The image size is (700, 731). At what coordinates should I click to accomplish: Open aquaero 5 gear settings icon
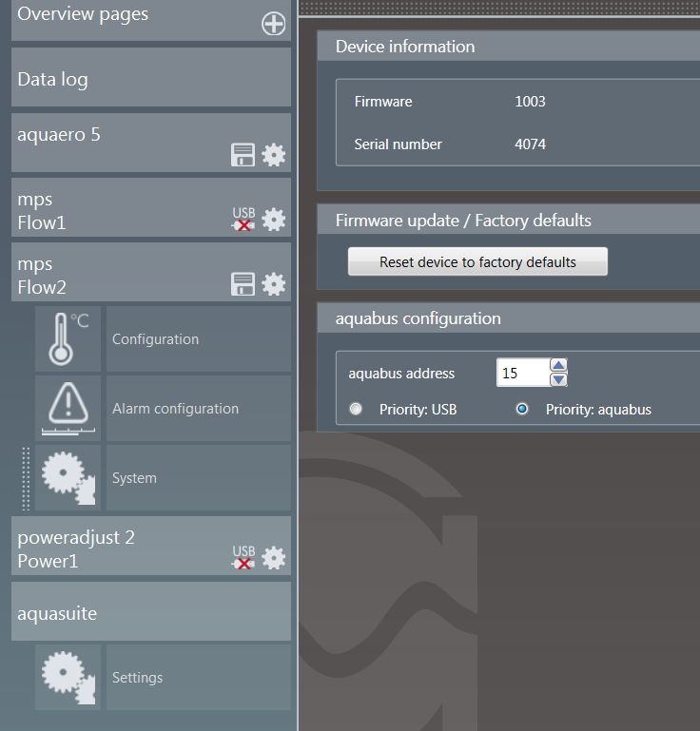(x=273, y=155)
